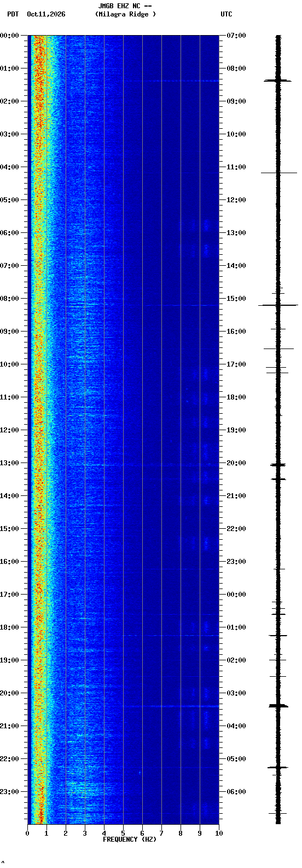Click the '20:00' PDT time label

[x=9, y=693]
